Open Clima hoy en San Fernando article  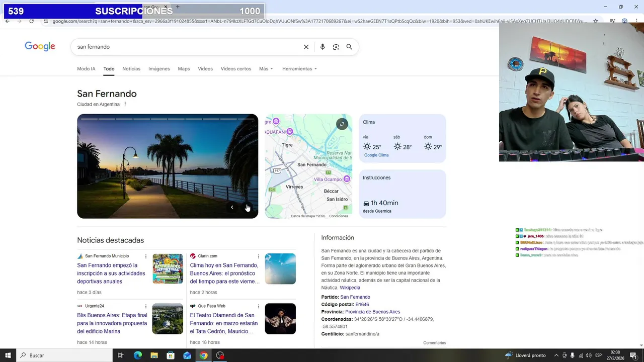pos(224,274)
